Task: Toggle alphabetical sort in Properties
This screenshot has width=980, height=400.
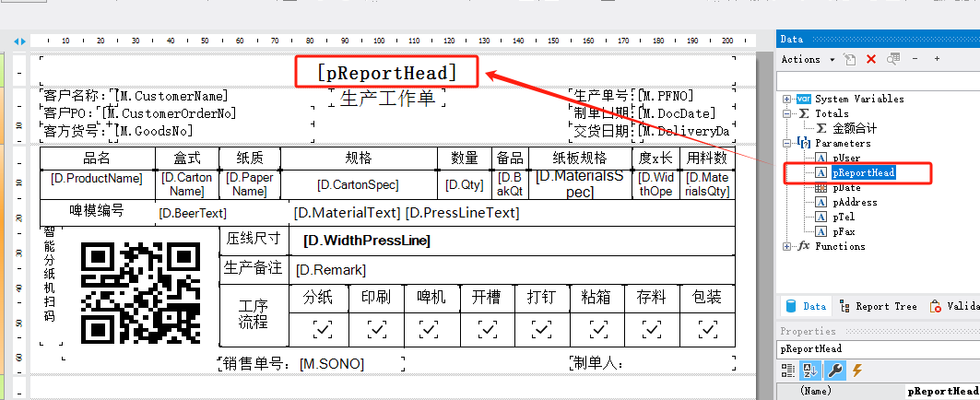Action: coord(810,371)
